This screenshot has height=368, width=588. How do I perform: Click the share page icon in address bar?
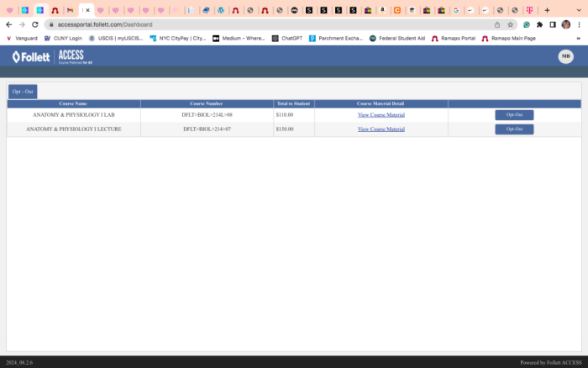[x=497, y=24]
